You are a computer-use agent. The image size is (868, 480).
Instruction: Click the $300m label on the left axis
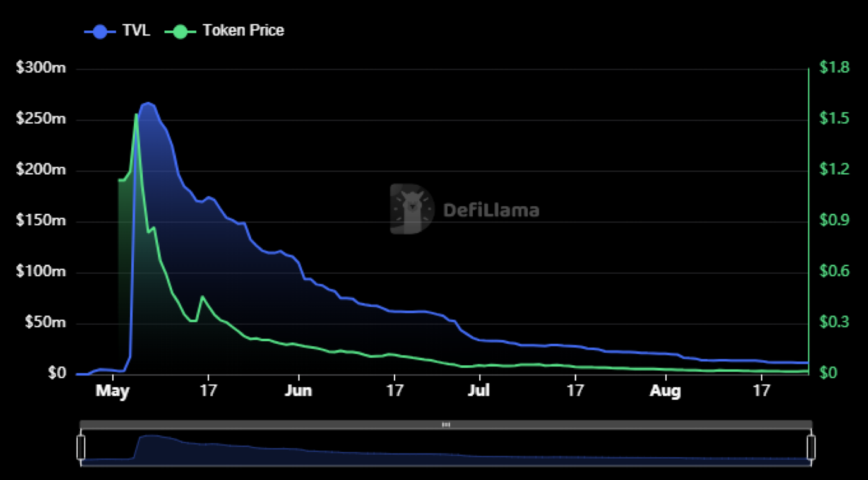(x=41, y=69)
